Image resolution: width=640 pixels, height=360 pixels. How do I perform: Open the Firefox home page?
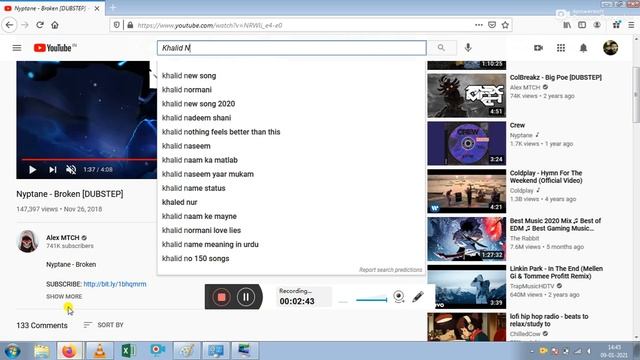55,25
